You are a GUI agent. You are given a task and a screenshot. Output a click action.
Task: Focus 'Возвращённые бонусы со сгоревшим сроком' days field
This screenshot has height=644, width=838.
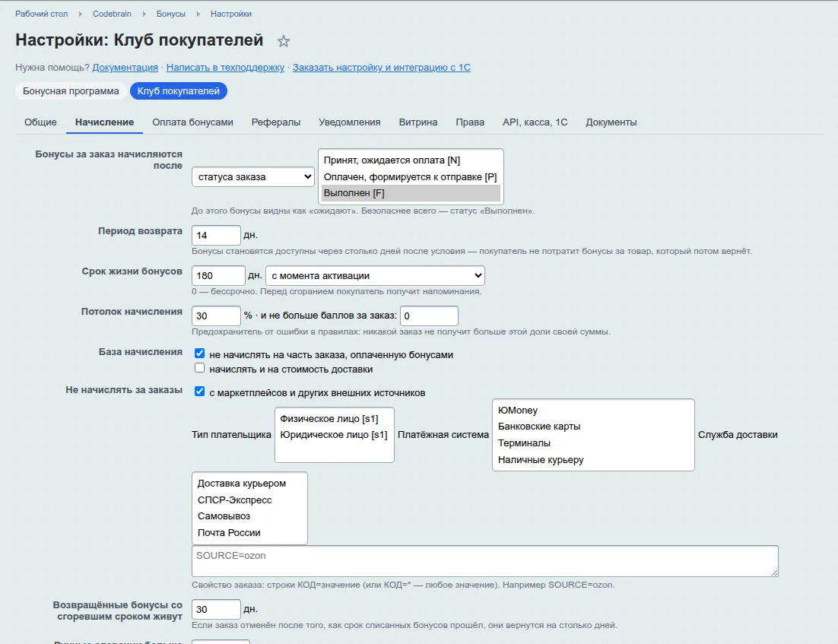point(216,609)
